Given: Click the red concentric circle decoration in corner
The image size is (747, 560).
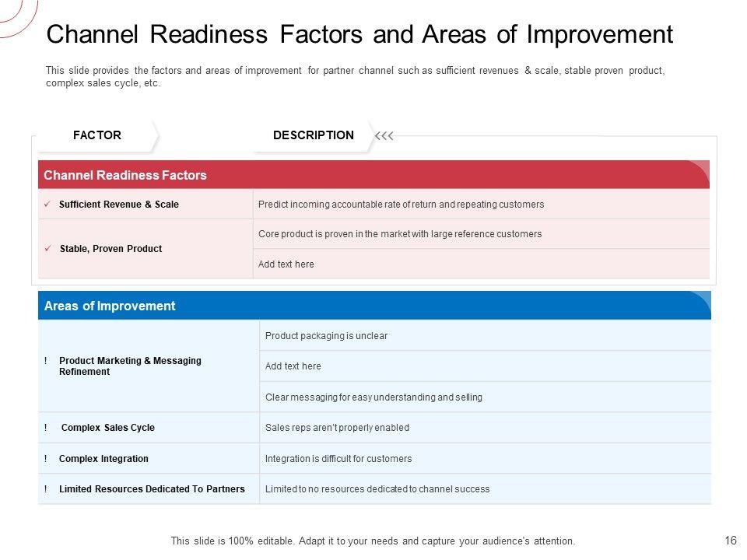Looking at the screenshot, I should 16,16.
